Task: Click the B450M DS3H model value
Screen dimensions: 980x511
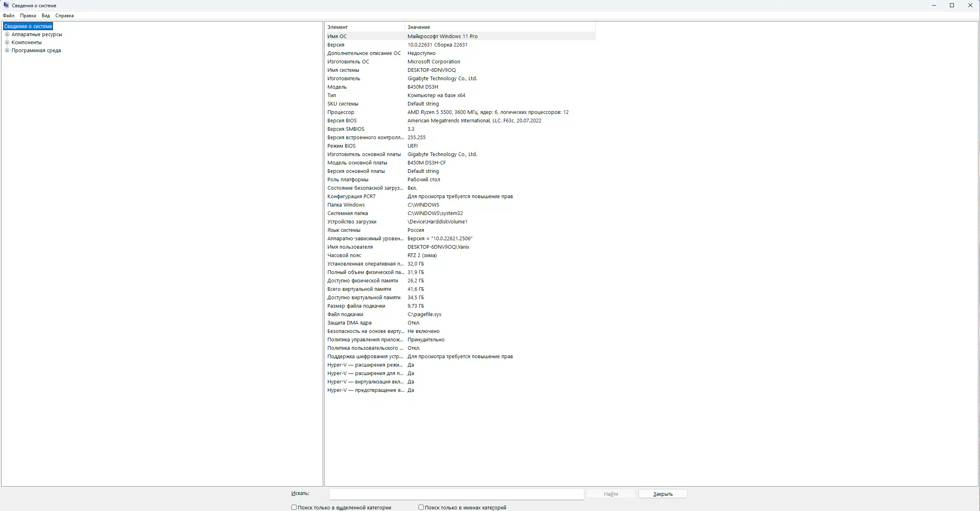Action: pos(423,87)
